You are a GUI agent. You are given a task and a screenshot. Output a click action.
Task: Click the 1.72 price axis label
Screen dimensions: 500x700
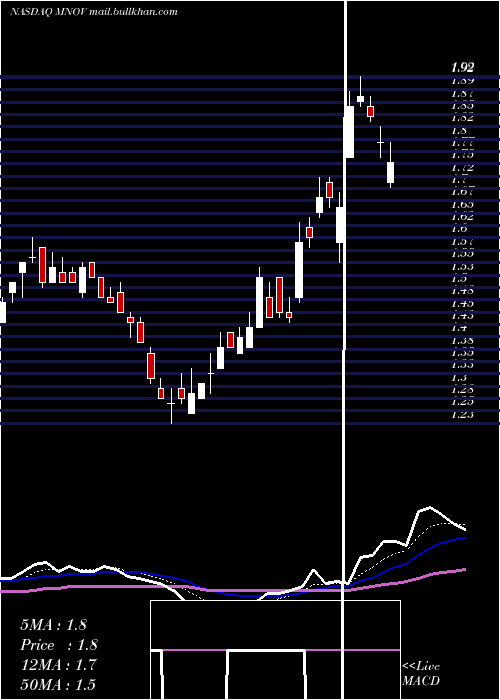[x=462, y=168]
